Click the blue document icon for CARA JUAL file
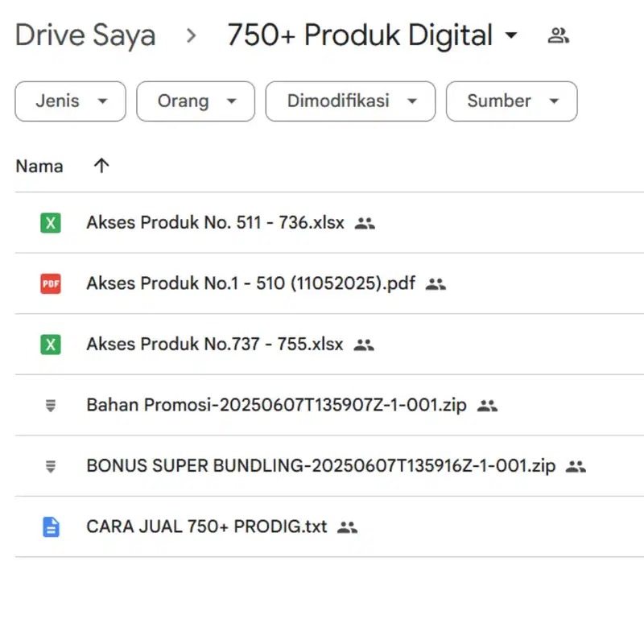Image resolution: width=644 pixels, height=644 pixels. [x=51, y=527]
